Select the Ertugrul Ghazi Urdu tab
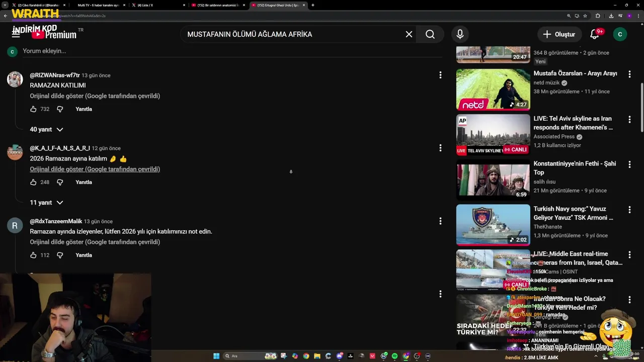This screenshot has width=644, height=362. coord(278,5)
